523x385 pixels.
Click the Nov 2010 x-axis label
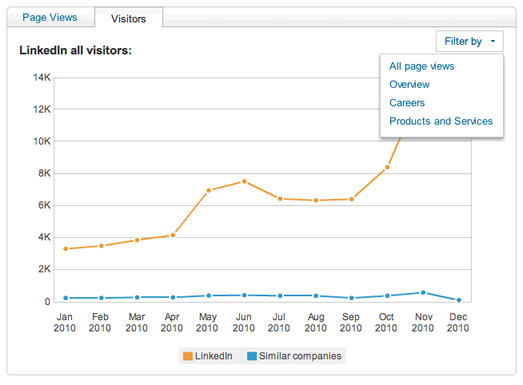pyautogui.click(x=423, y=322)
